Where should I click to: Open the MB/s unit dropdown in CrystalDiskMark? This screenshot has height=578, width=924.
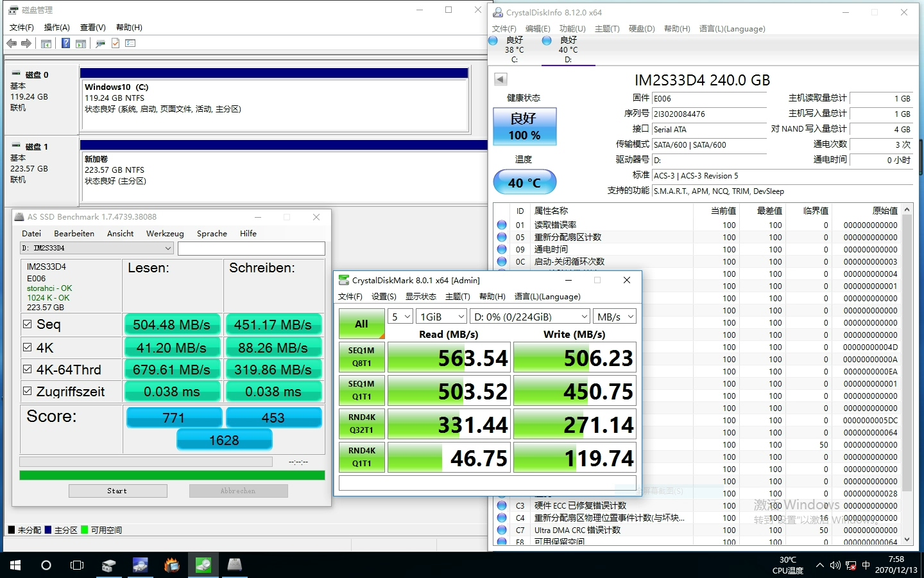tap(615, 317)
